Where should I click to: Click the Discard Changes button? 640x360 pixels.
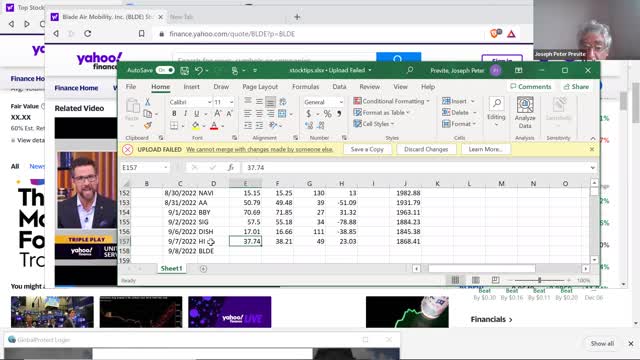click(426, 149)
